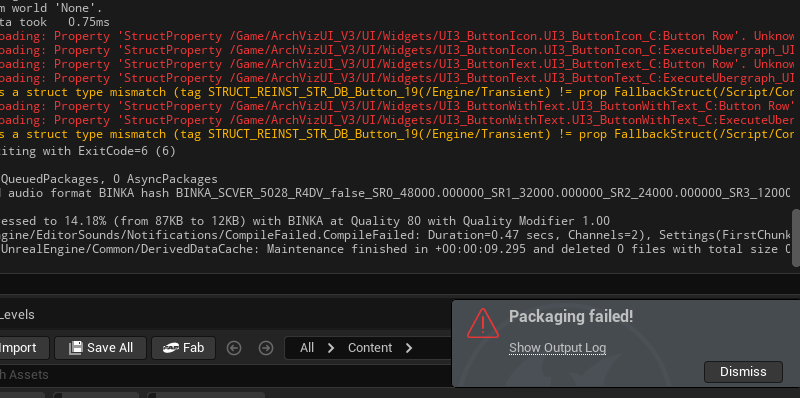
Task: Select the All breadcrumb path item
Action: click(307, 348)
